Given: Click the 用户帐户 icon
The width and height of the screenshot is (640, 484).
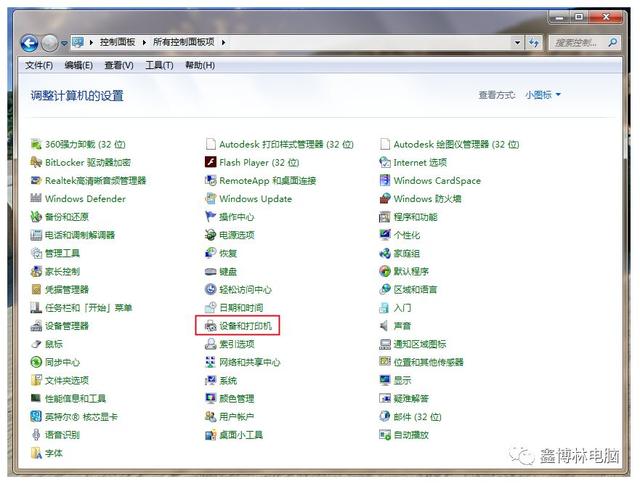Looking at the screenshot, I should (211, 417).
